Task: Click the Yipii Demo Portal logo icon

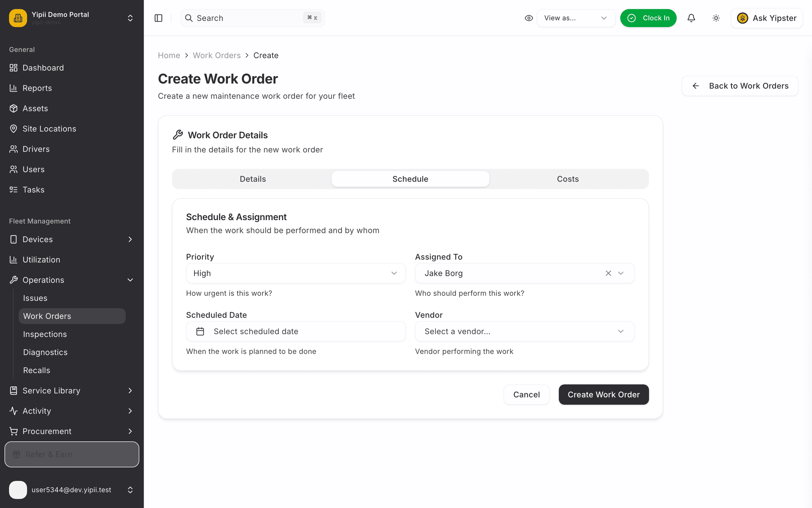Action: click(18, 18)
